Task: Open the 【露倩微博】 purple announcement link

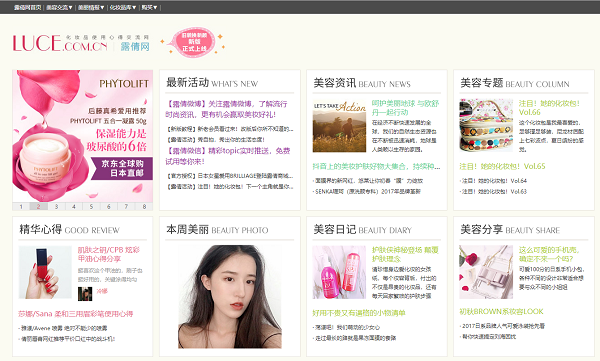Action: [x=227, y=109]
